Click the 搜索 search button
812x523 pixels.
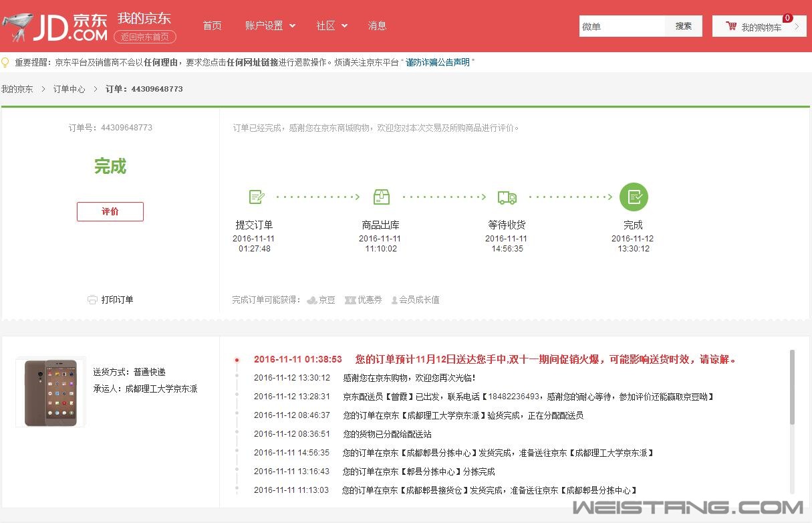coord(684,26)
